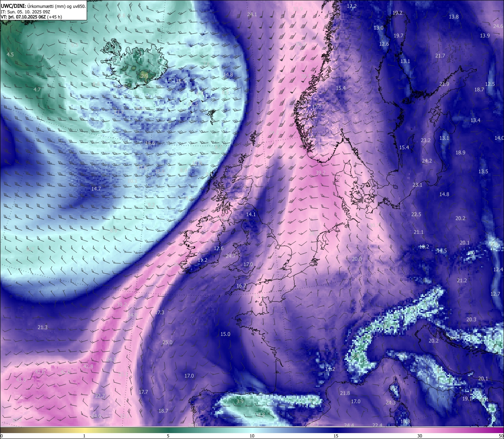This screenshot has width=504, height=439.
Task: Click the '24.6' value on the map
Action: click(498, 26)
